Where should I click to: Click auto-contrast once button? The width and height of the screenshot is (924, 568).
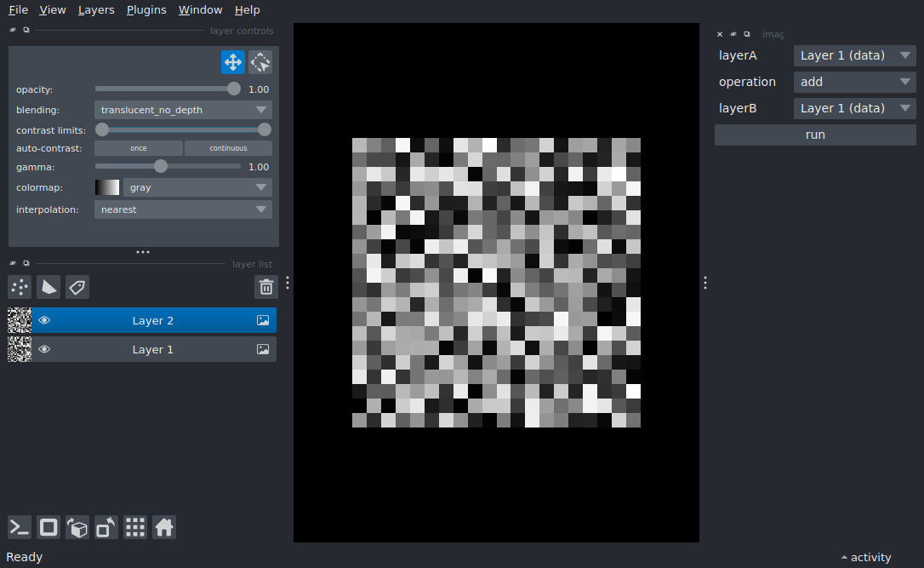tap(139, 148)
